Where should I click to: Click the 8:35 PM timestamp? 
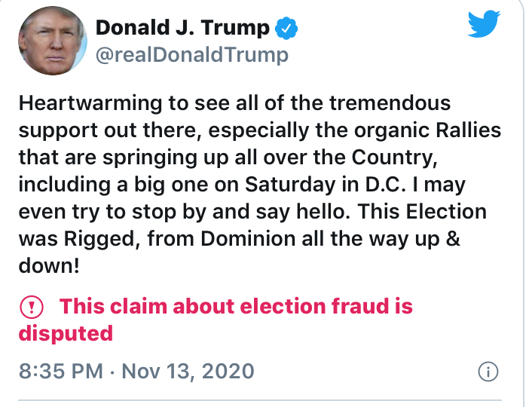click(x=59, y=372)
